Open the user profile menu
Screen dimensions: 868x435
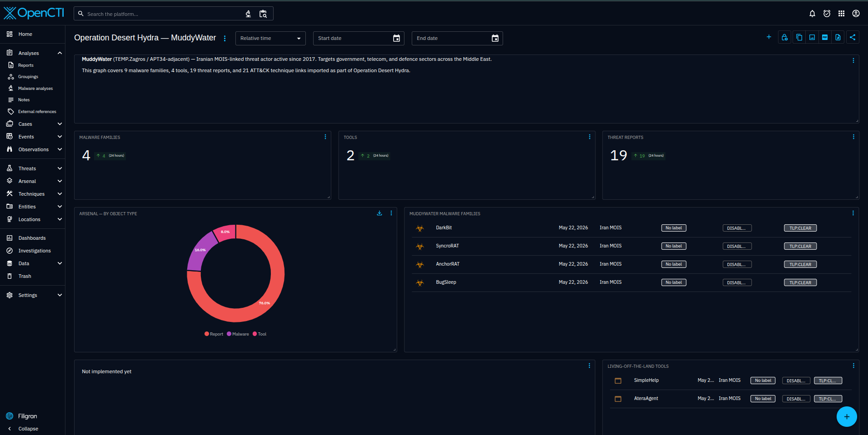[856, 14]
